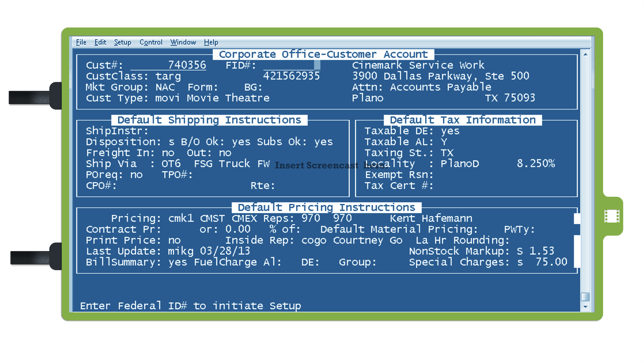Screen dimensions: 644x362
Task: Click the La Hr Rounding: label
Action: click(x=463, y=240)
